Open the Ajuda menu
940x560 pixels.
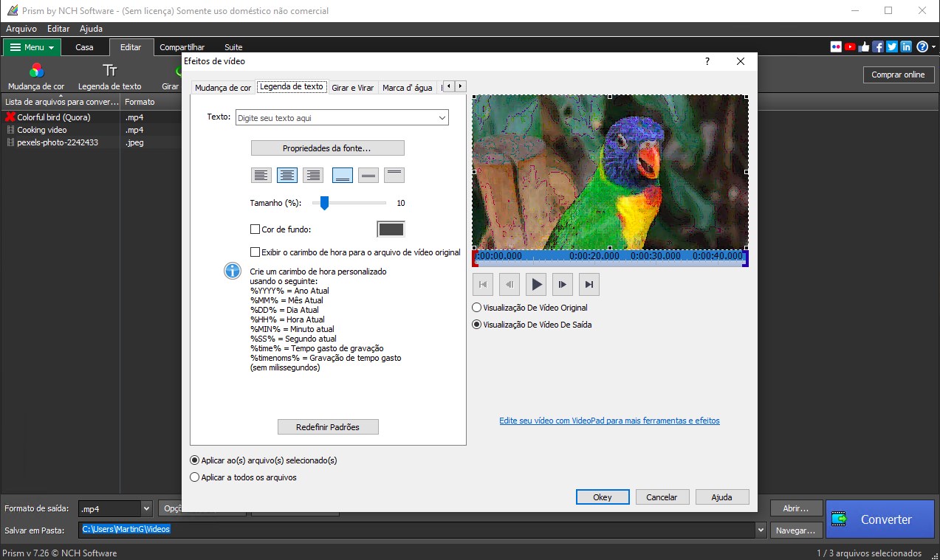click(92, 29)
